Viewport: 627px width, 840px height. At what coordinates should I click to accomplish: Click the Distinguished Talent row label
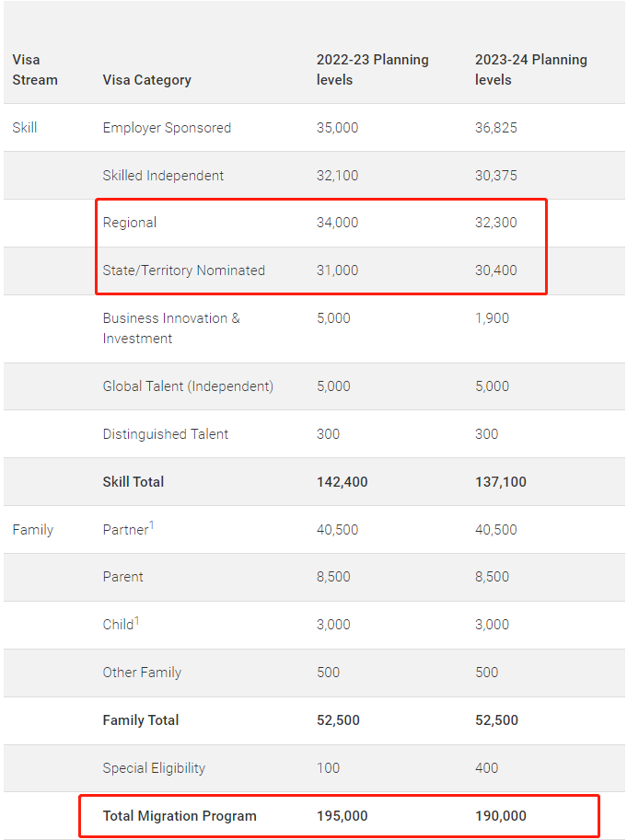click(x=165, y=434)
